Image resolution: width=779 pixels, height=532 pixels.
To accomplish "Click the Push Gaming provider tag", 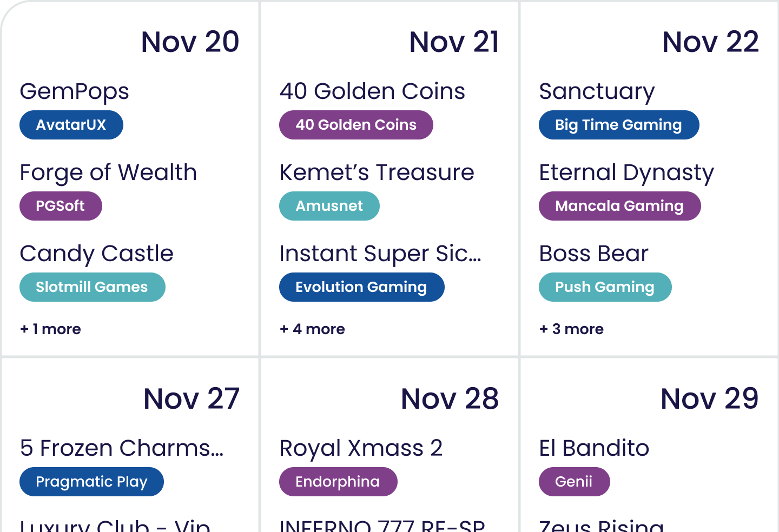I will coord(605,287).
